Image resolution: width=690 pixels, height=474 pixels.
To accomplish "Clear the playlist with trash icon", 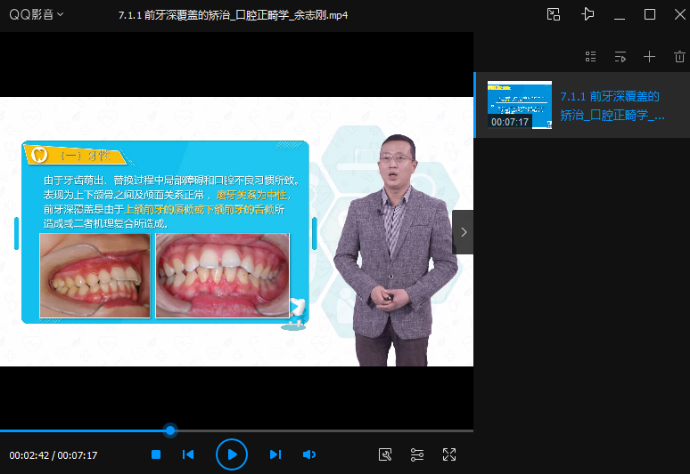I will click(x=679, y=57).
